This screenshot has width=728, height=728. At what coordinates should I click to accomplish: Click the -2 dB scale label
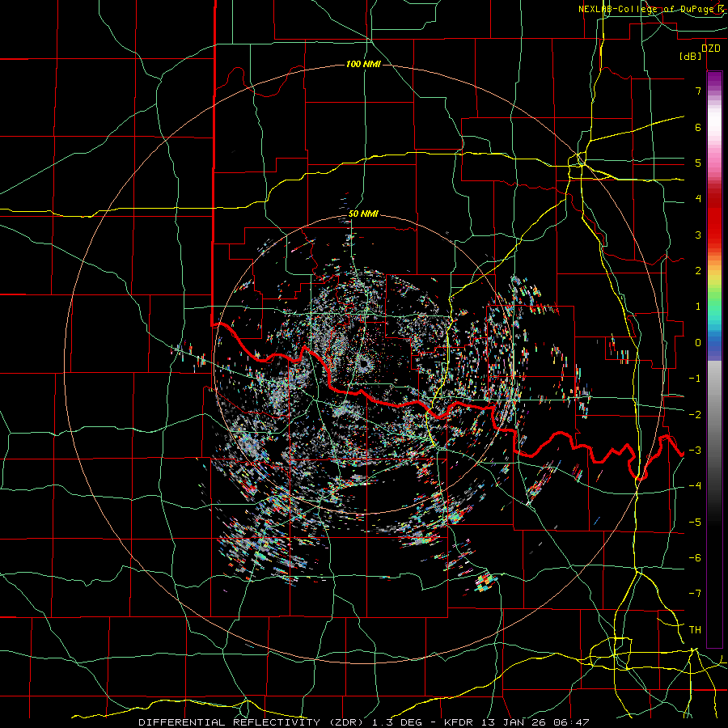[x=695, y=414]
